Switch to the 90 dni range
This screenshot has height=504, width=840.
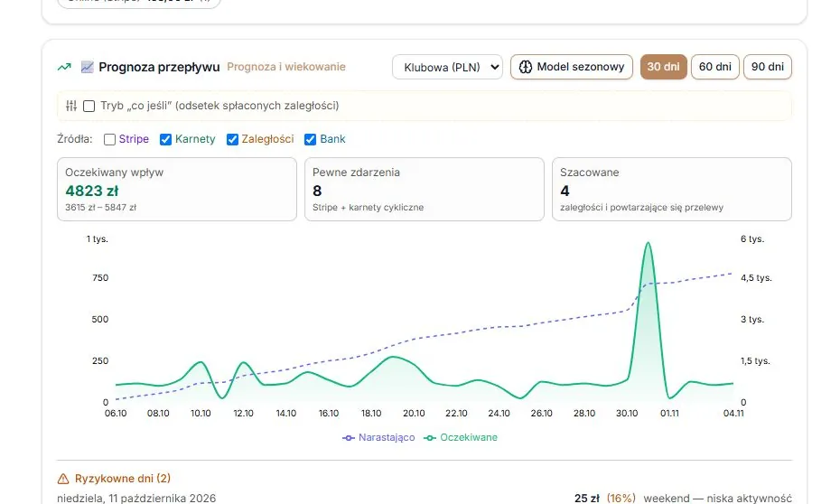pos(768,67)
